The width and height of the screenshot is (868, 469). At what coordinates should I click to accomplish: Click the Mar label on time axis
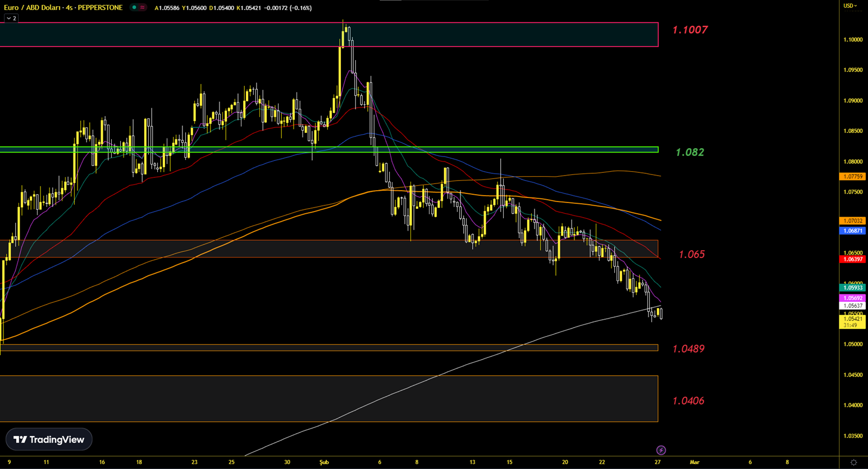[x=695, y=462]
